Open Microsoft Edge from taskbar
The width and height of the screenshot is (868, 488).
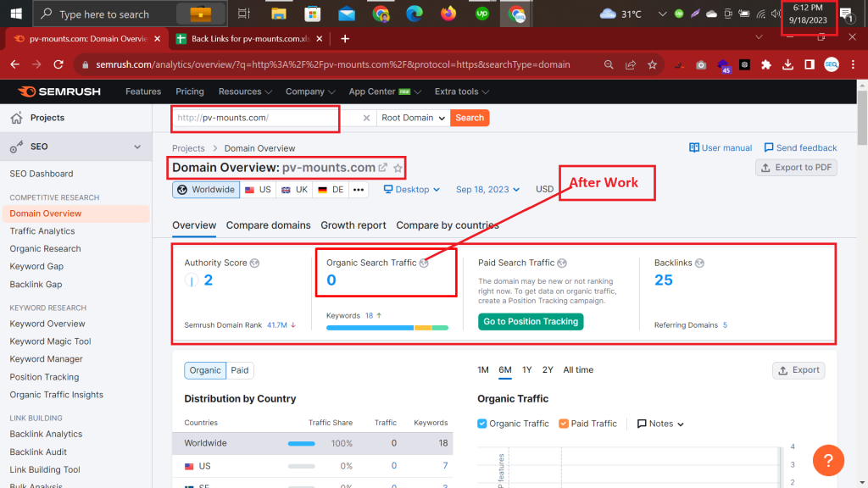coord(414,14)
